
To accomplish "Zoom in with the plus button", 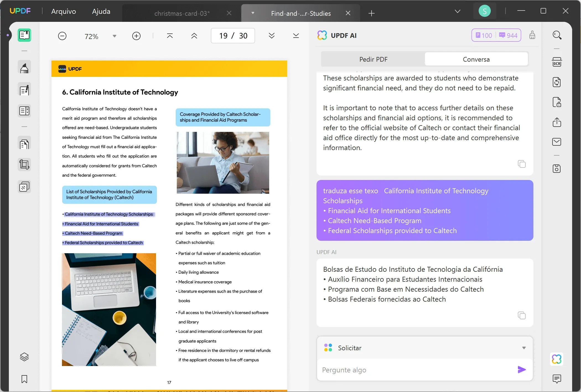I will 136,36.
